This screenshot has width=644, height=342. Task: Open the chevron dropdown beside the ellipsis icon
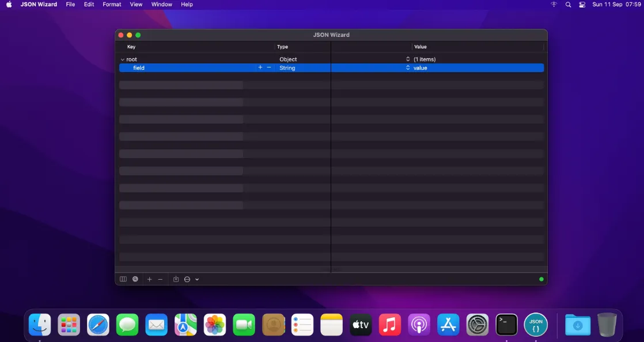click(x=197, y=280)
